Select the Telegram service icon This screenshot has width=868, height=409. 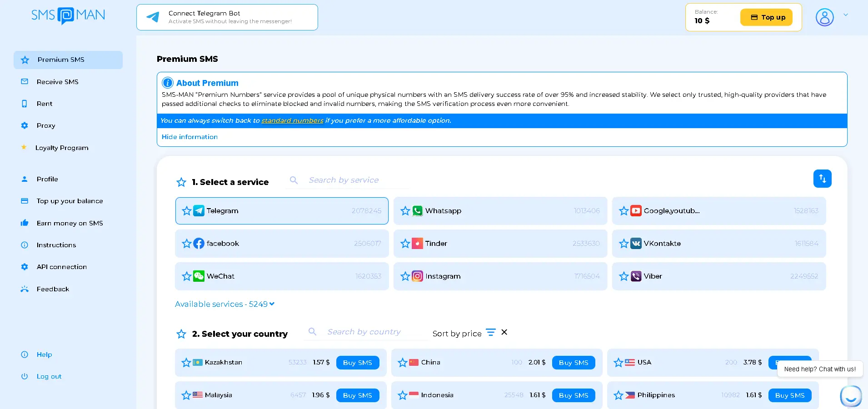coord(199,211)
